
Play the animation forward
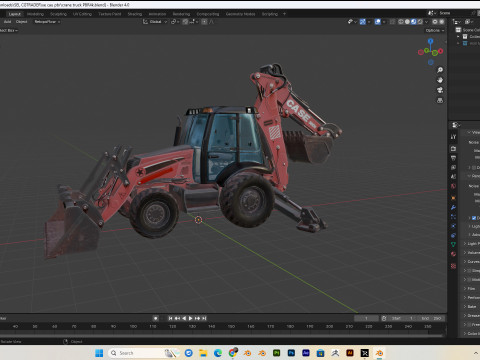191,318
